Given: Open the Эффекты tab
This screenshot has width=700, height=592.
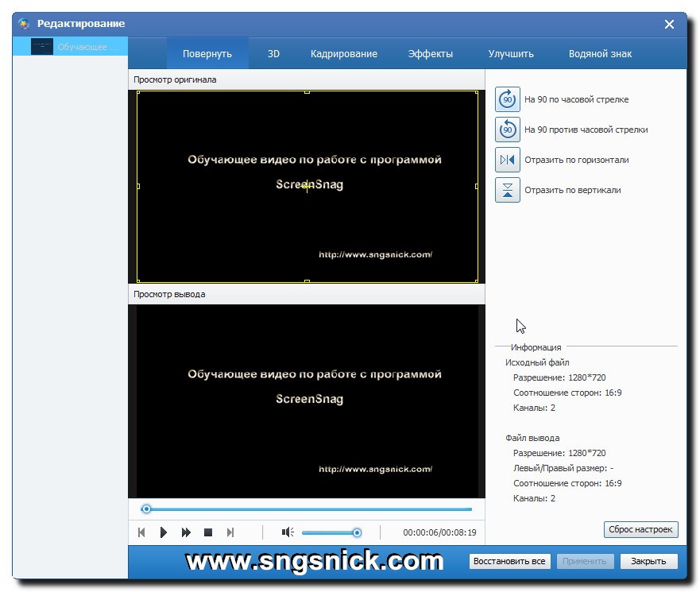Looking at the screenshot, I should pos(431,53).
